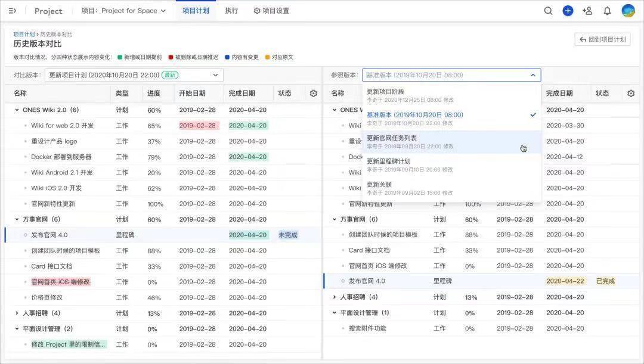Select the 重设计产品 logo row in left table
The image size is (644, 364).
coord(163,141)
